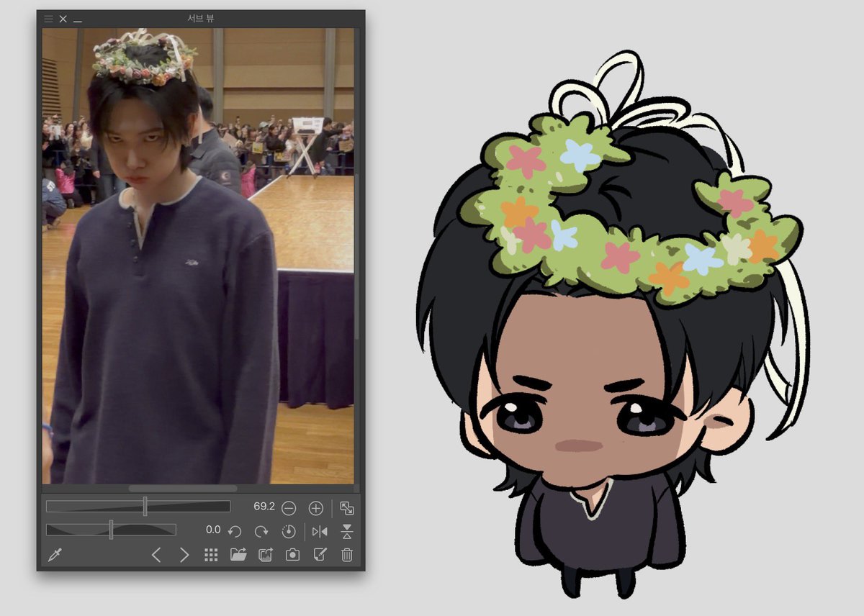Open the image list grid view
The height and width of the screenshot is (616, 864).
tap(211, 555)
